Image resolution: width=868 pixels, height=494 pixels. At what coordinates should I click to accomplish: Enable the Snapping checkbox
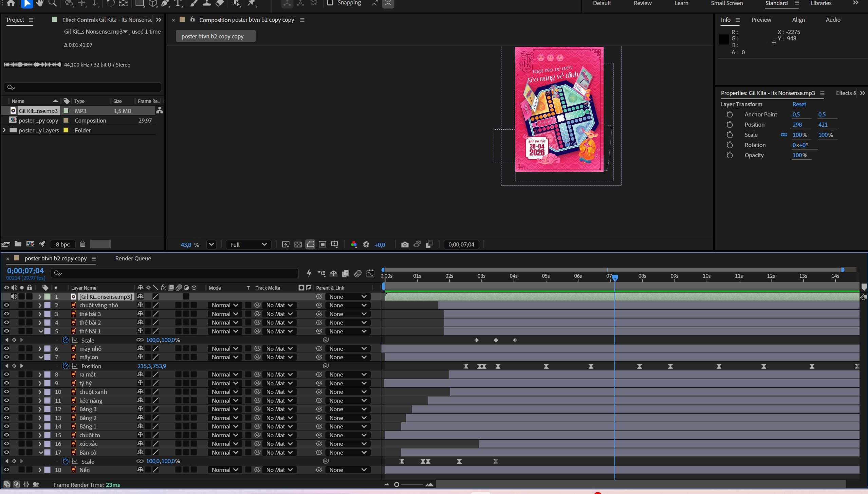pos(330,3)
